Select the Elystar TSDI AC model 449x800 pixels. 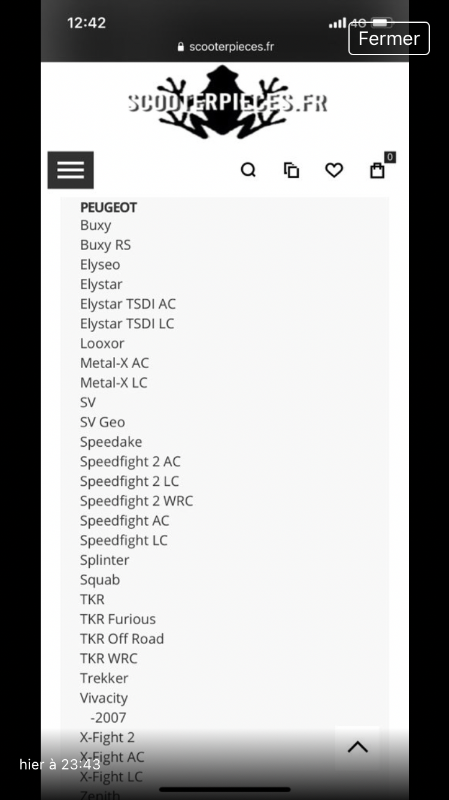(x=128, y=304)
